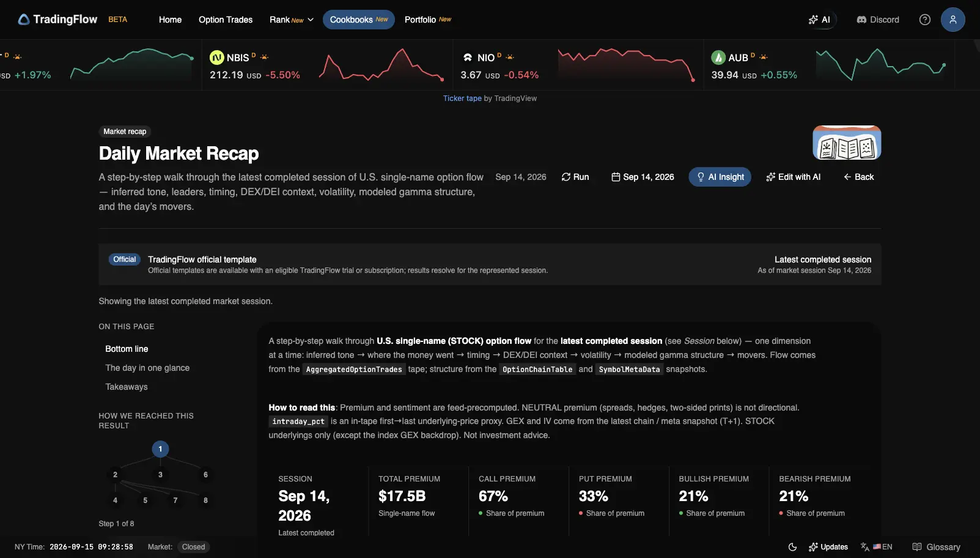
Task: Click AUB change +0.55%
Action: coord(779,75)
